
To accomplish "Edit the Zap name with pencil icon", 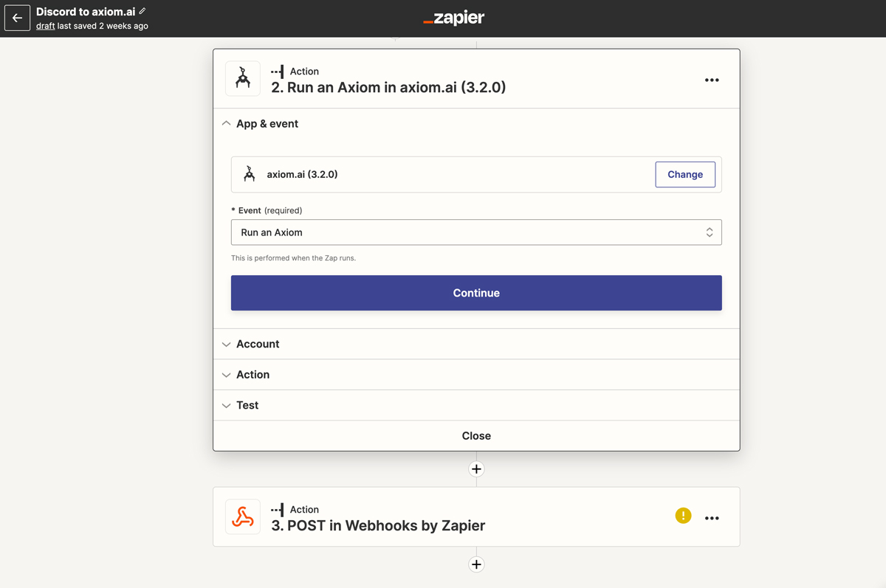I will 142,11.
